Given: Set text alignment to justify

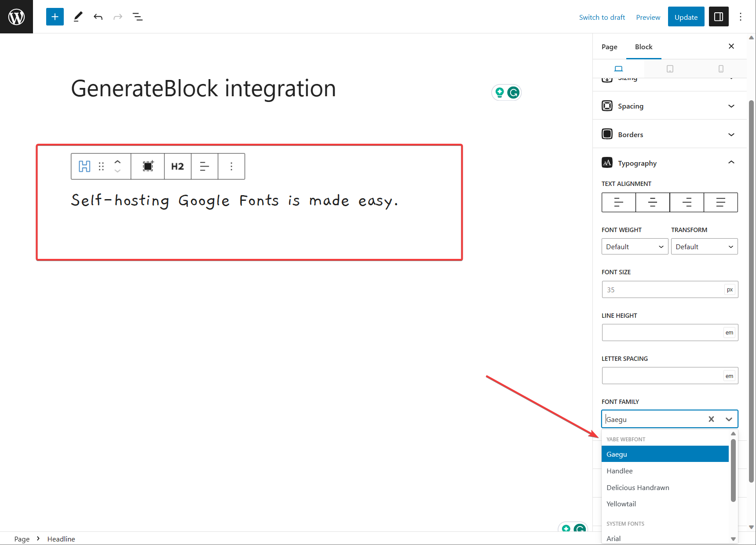Looking at the screenshot, I should [x=721, y=202].
